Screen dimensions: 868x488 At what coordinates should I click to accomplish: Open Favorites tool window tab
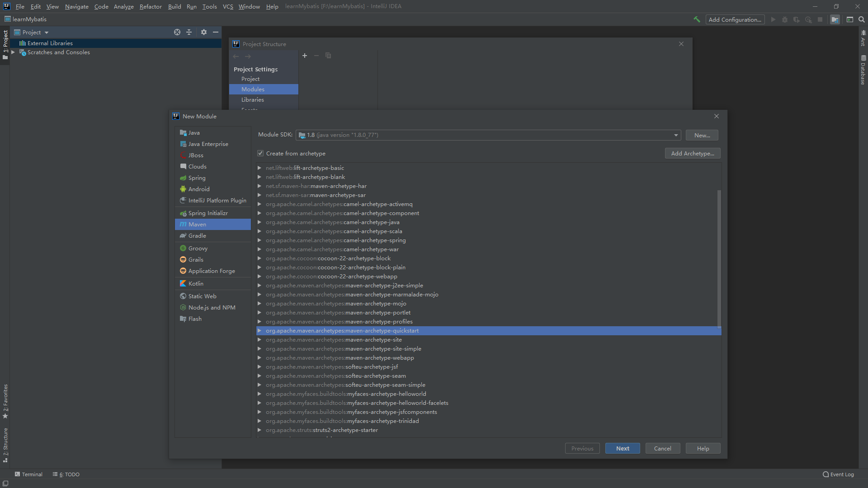pyautogui.click(x=5, y=401)
